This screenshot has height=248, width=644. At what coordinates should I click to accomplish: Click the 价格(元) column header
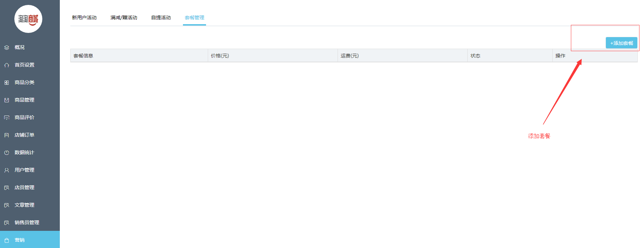(x=273, y=56)
